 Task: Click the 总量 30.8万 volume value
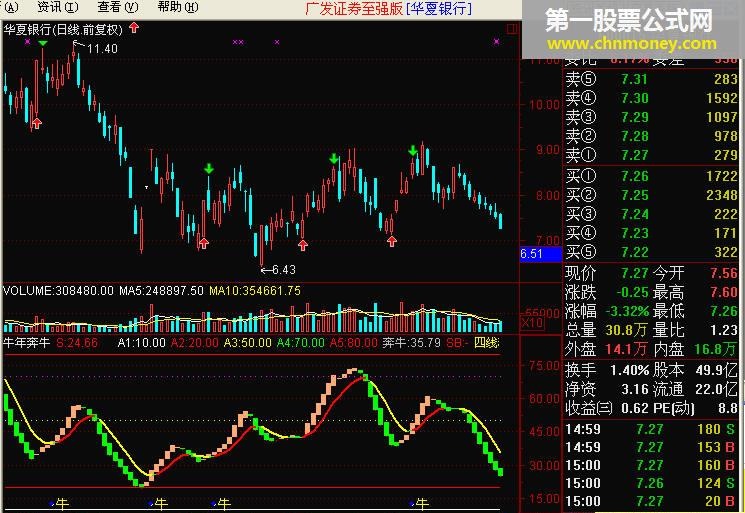click(x=626, y=330)
